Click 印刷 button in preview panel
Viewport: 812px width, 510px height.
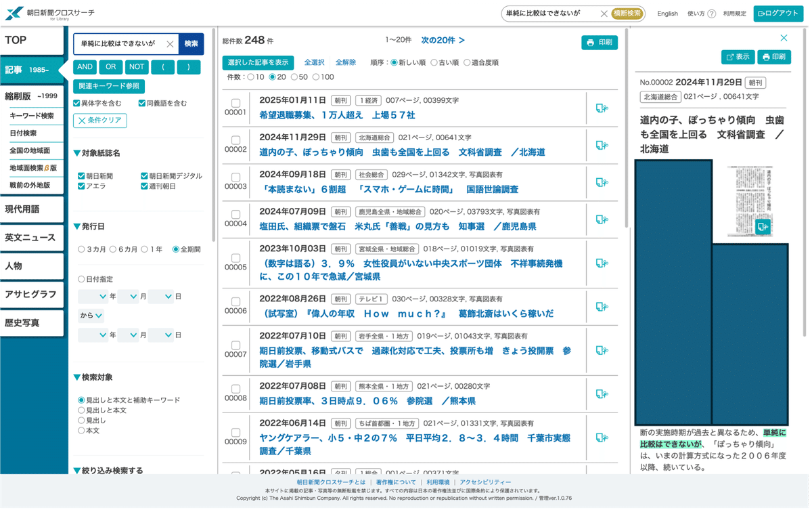774,57
